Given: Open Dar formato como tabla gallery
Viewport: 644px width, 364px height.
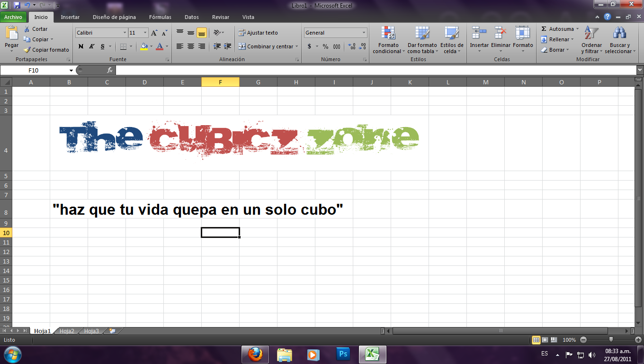Looking at the screenshot, I should [422, 40].
